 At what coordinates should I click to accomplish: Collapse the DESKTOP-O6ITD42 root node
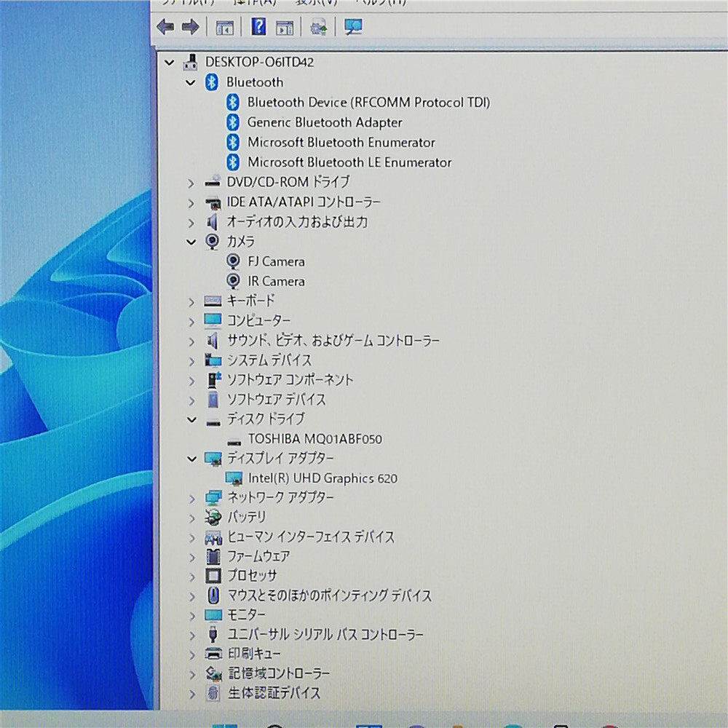pos(170,62)
